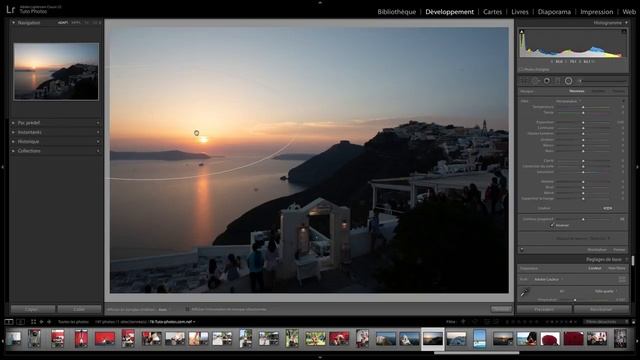Viewport: 640px width, 360px height.
Task: Choose Couleur treatment
Action: tap(595, 269)
